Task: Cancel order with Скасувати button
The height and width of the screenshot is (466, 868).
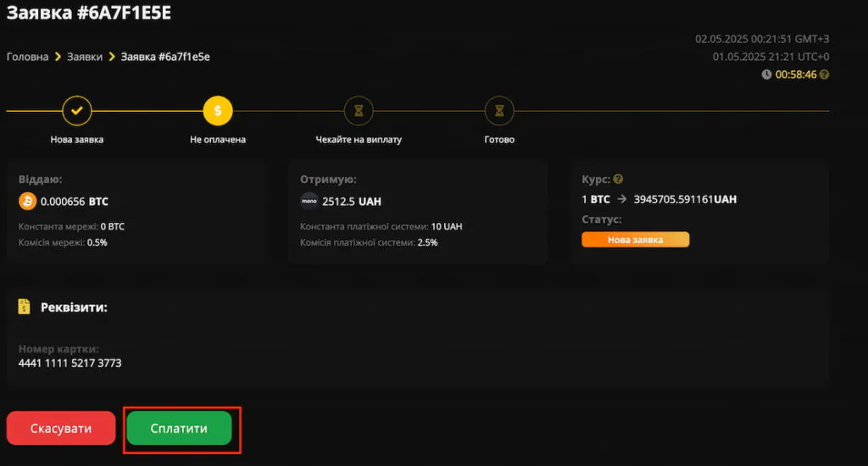Action: click(61, 428)
